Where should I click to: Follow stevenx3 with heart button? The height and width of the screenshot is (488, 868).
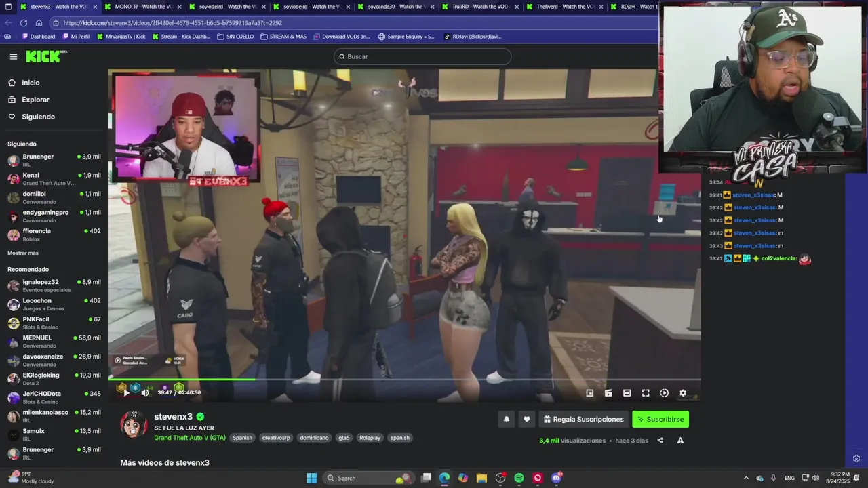pyautogui.click(x=527, y=420)
